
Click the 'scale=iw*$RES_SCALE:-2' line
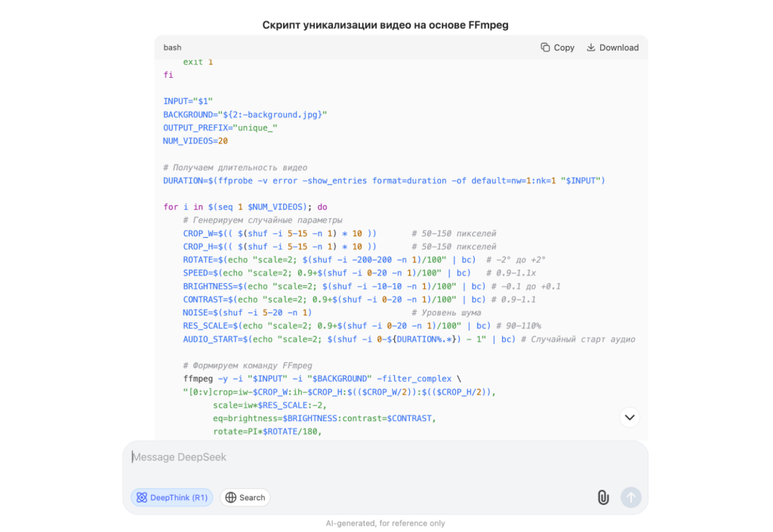coord(269,405)
